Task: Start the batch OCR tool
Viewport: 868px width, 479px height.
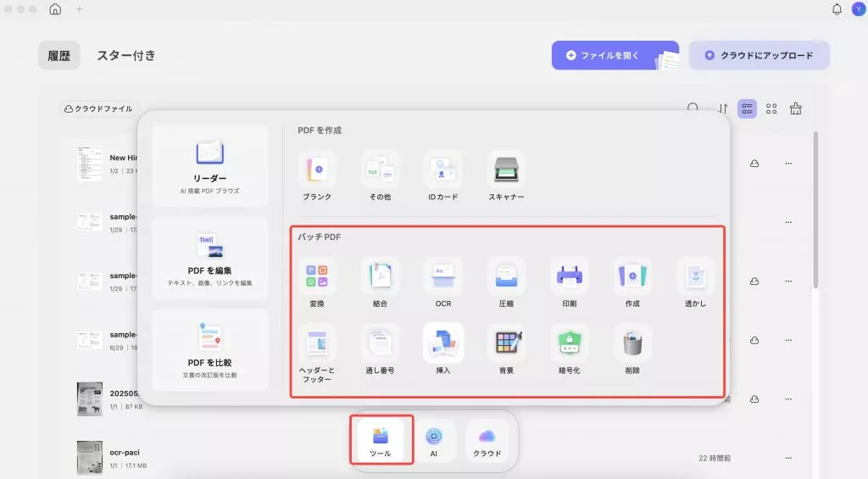Action: click(442, 283)
